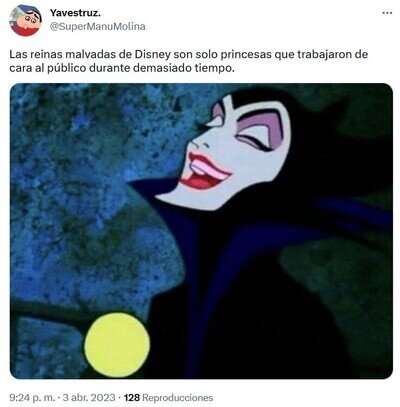
Task: Open the three-dot more options menu
Action: (x=387, y=13)
